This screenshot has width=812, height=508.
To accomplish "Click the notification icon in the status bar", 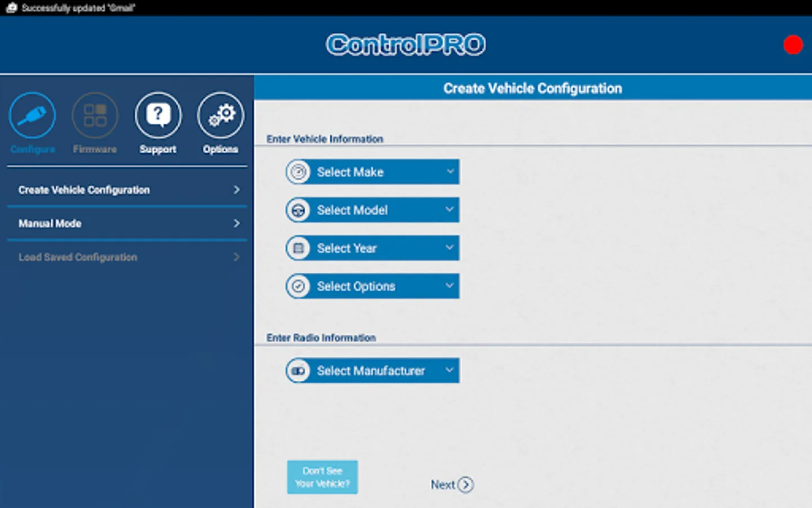I will coord(11,8).
